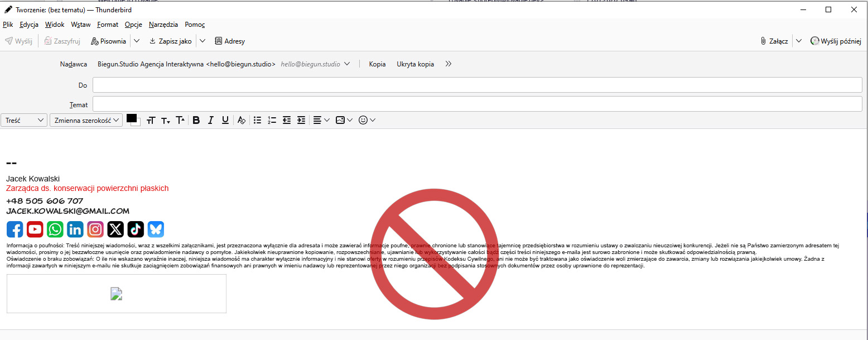Viewport: 868px width, 340px height.
Task: Click the Facebook icon in signature
Action: click(15, 229)
